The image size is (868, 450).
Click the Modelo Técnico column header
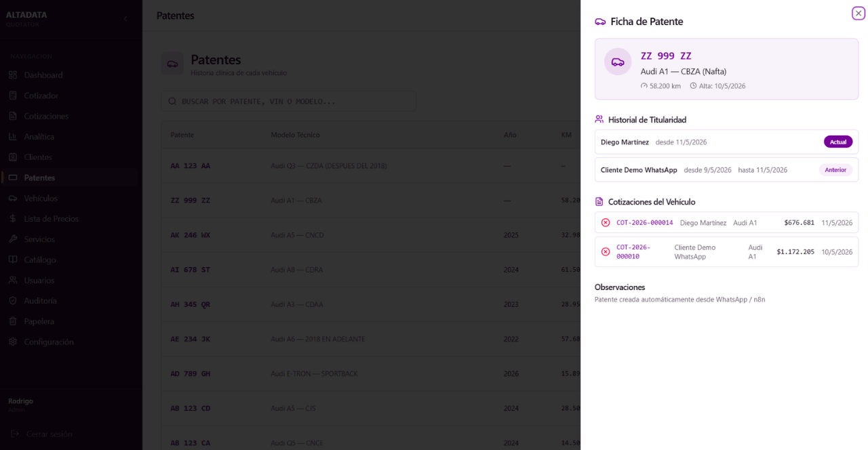[295, 135]
